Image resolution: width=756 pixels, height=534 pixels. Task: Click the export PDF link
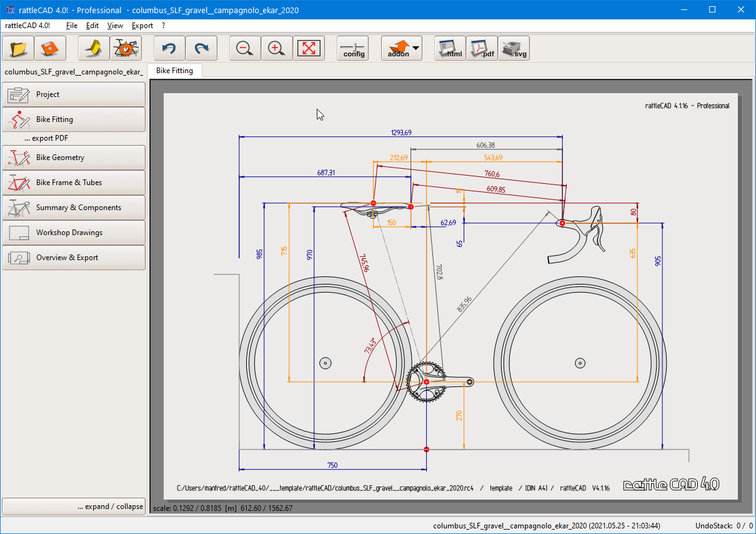47,138
